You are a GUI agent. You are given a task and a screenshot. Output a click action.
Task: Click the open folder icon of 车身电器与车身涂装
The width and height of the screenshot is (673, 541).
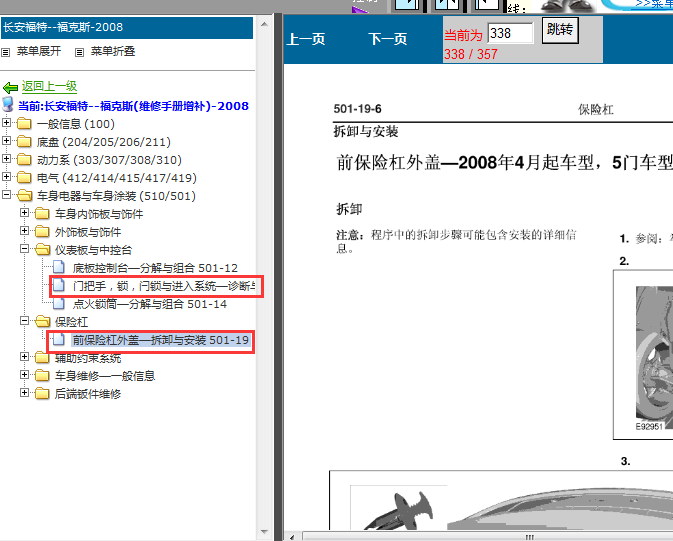click(24, 196)
